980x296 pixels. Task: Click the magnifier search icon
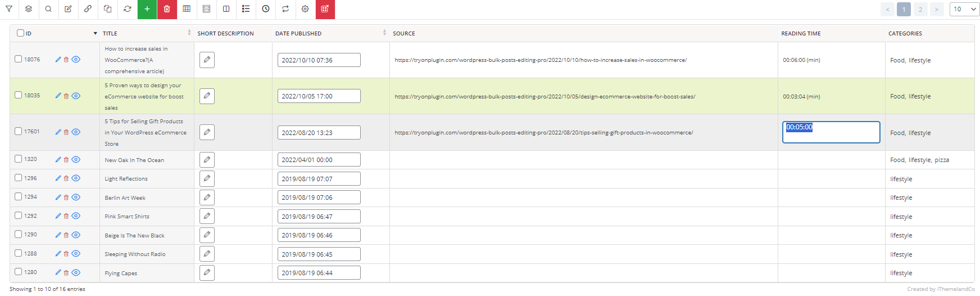point(48,9)
